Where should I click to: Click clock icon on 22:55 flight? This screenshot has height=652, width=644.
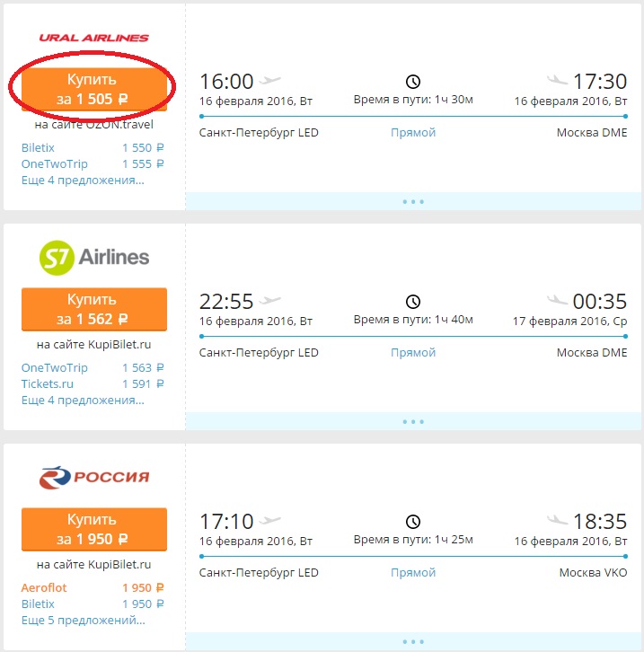click(413, 302)
